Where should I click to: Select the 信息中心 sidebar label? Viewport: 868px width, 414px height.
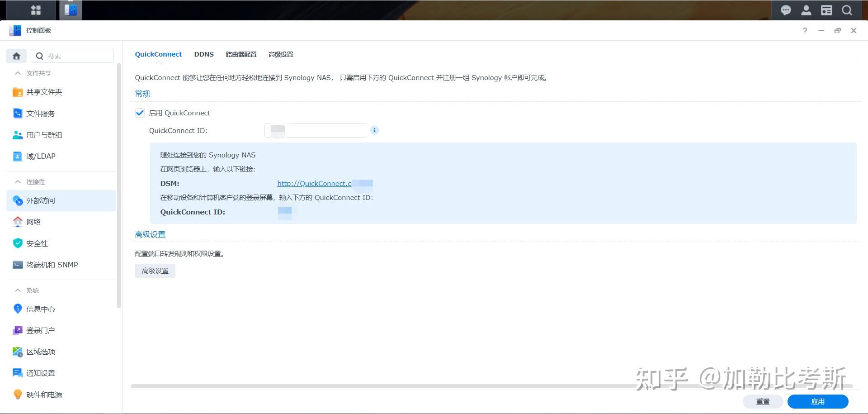41,309
